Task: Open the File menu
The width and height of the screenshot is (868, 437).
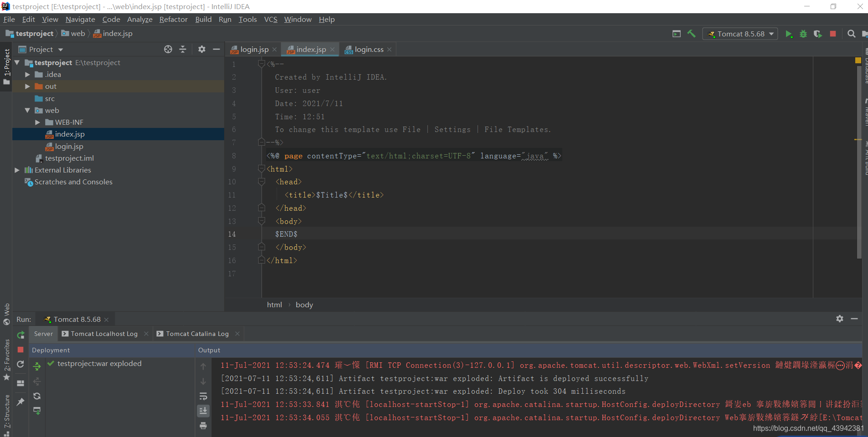Action: pos(9,19)
